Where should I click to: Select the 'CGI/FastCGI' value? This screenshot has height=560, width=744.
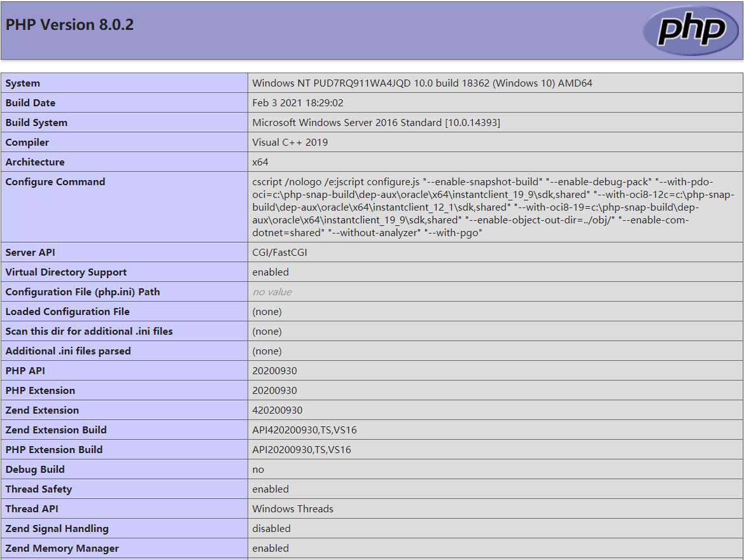point(279,253)
